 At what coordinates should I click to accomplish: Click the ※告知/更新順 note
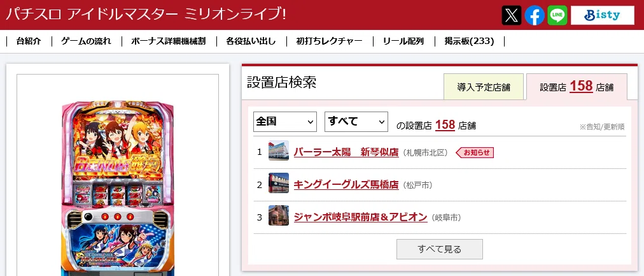tap(602, 127)
